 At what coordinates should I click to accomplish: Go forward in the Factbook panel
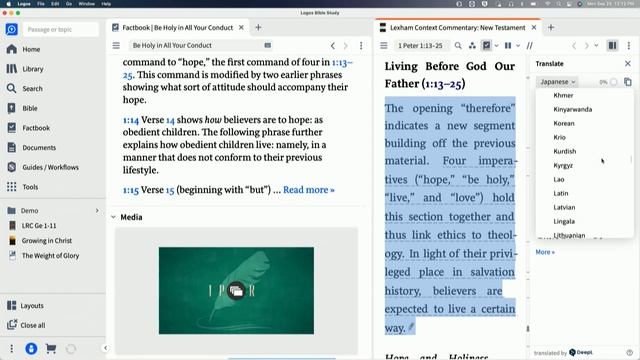[346, 45]
